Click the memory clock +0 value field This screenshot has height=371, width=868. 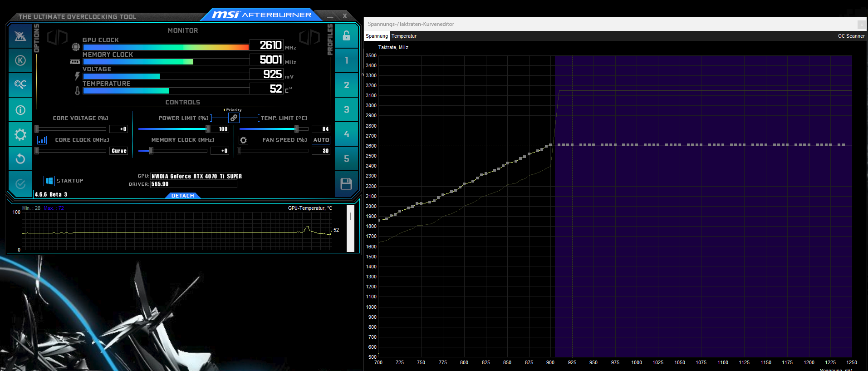220,151
